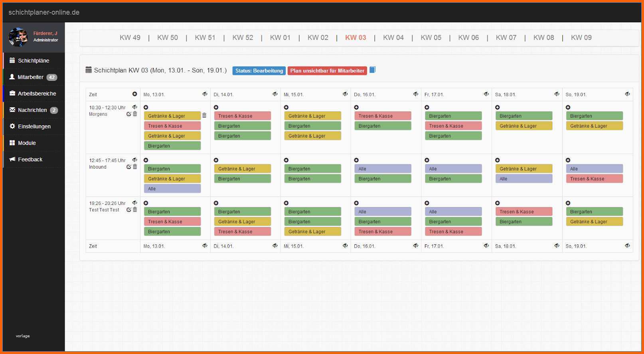The image size is (644, 354).
Task: Open Tuesday morning Tresen & Kasse shift
Action: pyautogui.click(x=243, y=116)
